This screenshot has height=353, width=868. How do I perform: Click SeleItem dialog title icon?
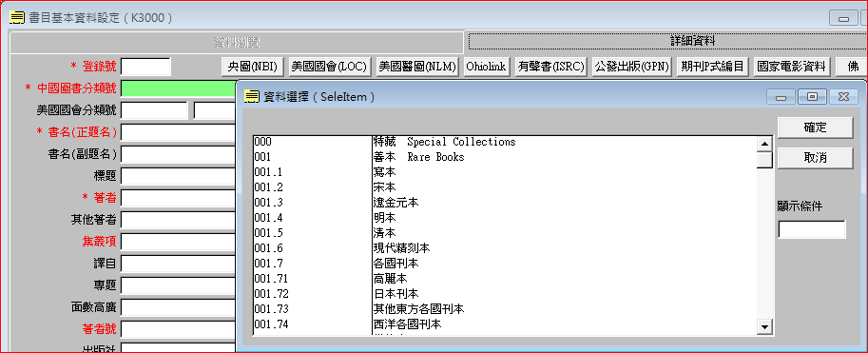pos(251,97)
